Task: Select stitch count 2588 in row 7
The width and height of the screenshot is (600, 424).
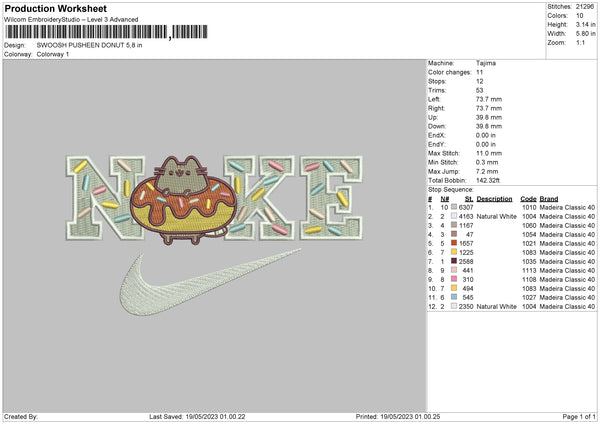Action: point(466,261)
